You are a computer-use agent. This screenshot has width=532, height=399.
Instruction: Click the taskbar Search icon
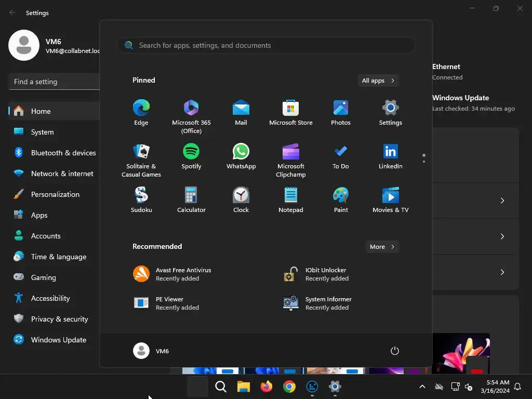pos(220,387)
